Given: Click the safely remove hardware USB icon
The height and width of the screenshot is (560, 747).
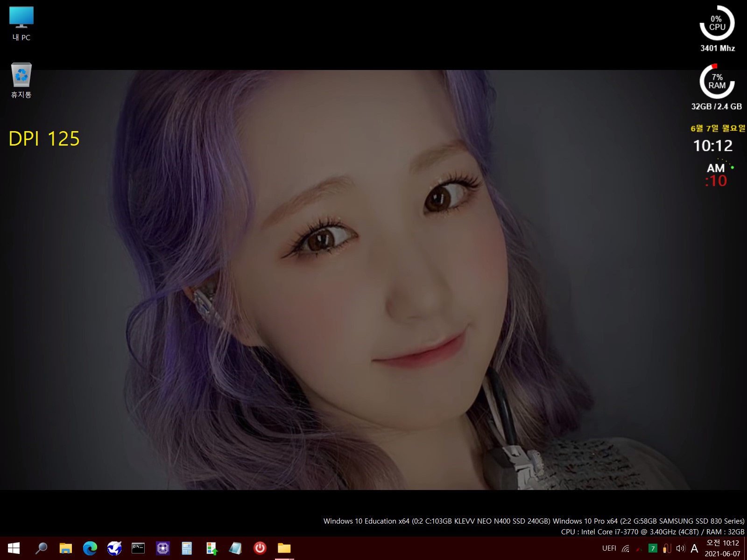Looking at the screenshot, I should pos(667,549).
